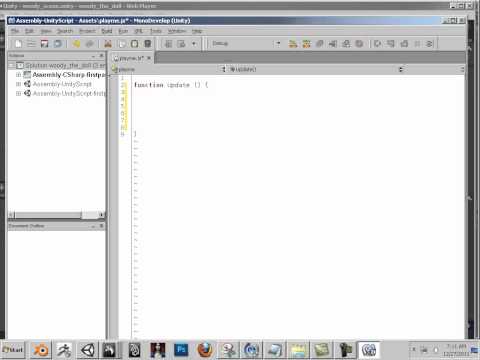This screenshot has height=360, width=480.
Task: Click the Save All toolbar icon
Action: click(x=58, y=44)
